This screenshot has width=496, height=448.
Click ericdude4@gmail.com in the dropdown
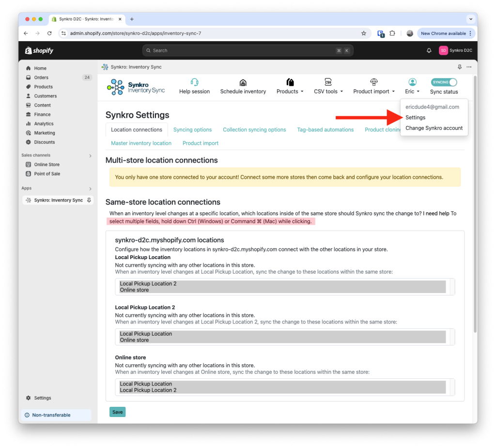[x=432, y=107]
